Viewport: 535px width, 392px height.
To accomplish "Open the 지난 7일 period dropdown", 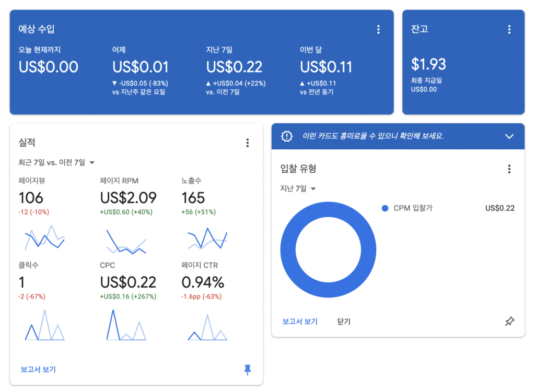I will [299, 188].
